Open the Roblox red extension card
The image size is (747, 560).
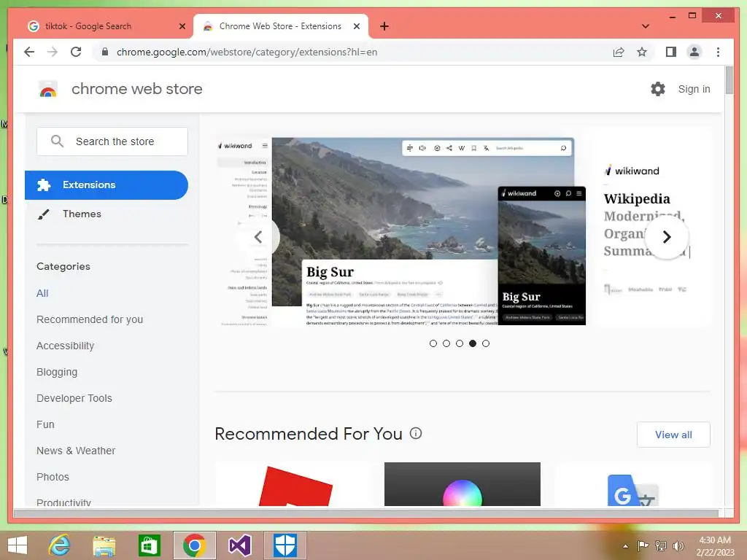pos(293,484)
